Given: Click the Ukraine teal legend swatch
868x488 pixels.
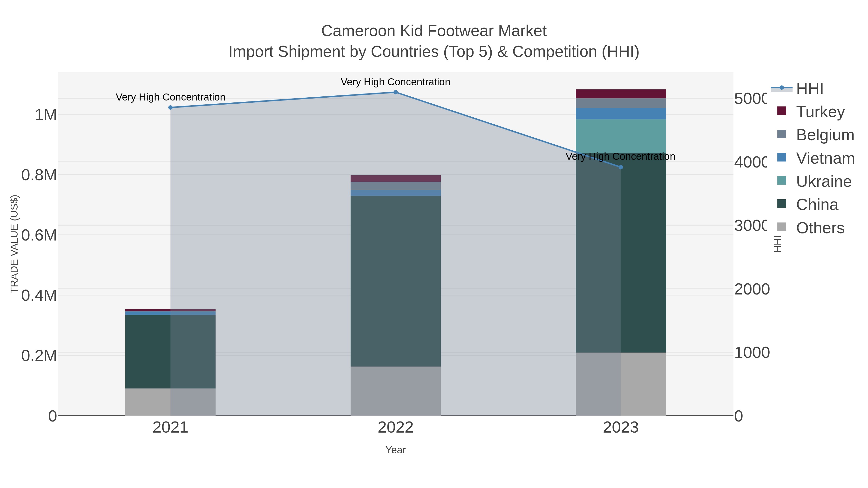Looking at the screenshot, I should coord(781,180).
